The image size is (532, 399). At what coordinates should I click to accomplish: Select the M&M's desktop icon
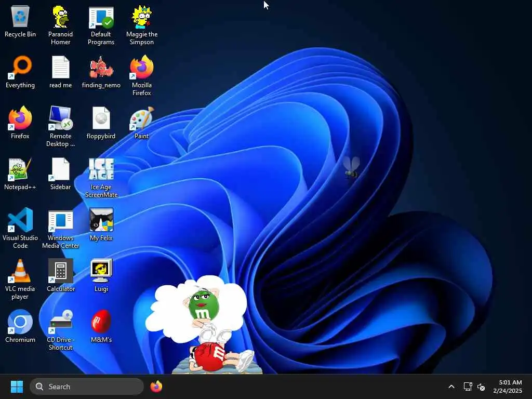pos(101,327)
